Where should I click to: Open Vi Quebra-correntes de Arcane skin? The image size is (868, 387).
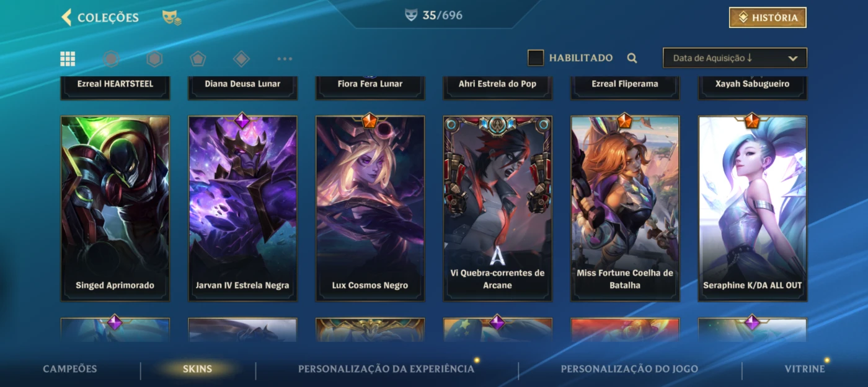click(x=497, y=209)
